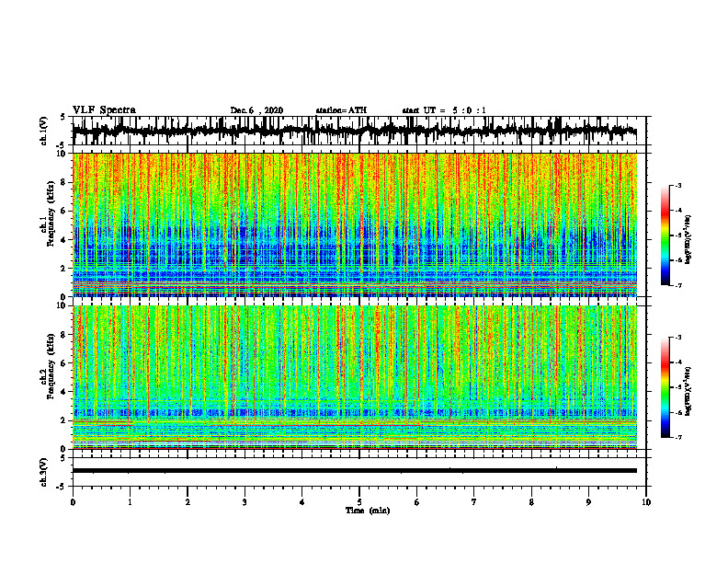Click the "ch.1(V)" waveform axis label

44,131
